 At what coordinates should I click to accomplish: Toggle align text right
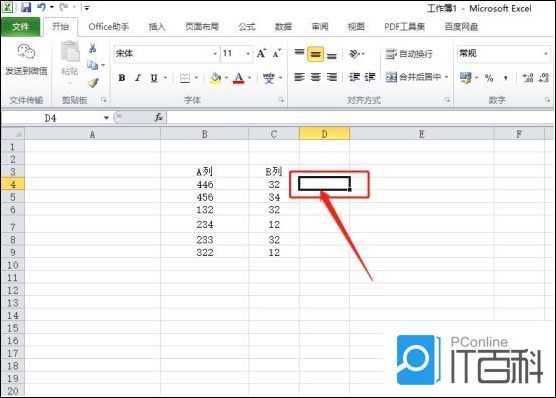pos(332,77)
